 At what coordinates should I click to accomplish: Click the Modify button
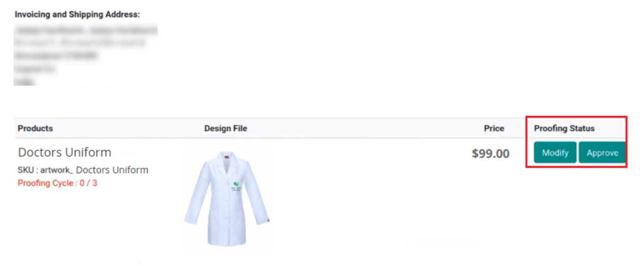click(x=555, y=153)
